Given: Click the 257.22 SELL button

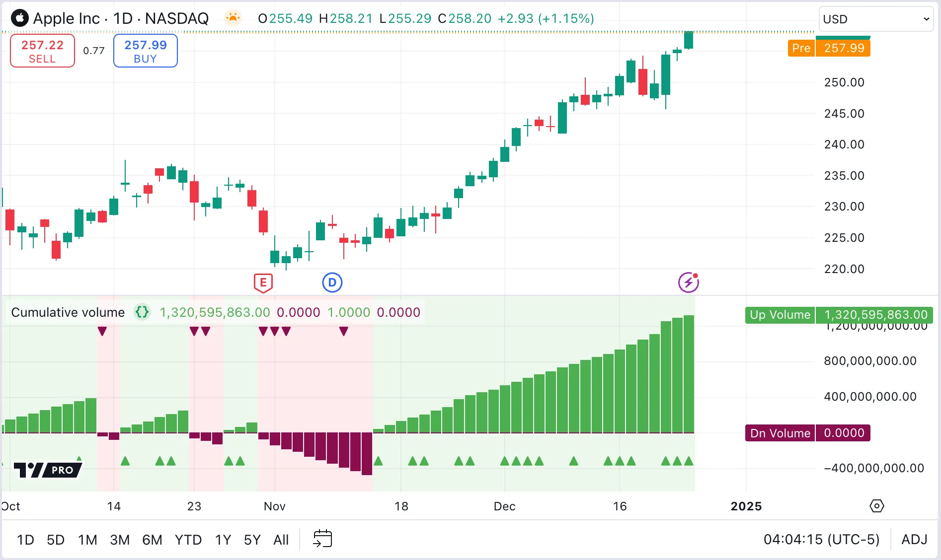Looking at the screenshot, I should tap(42, 51).
